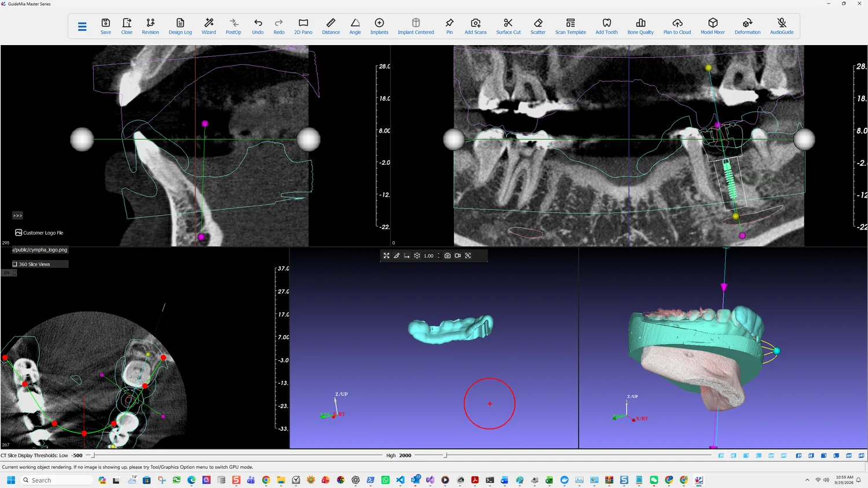This screenshot has height=488, width=868.
Task: Click the zoom-region magnifier icon in 3D toolbar
Action: click(x=468, y=256)
